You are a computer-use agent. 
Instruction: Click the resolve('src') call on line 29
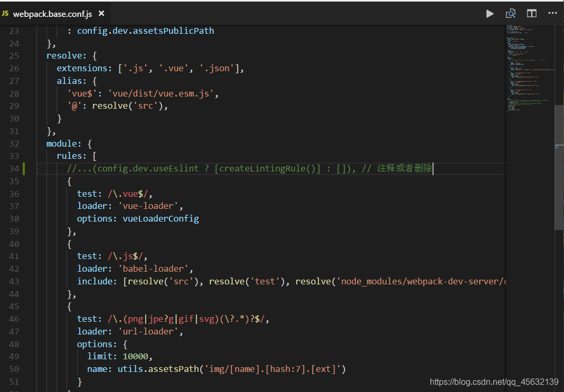(x=127, y=106)
